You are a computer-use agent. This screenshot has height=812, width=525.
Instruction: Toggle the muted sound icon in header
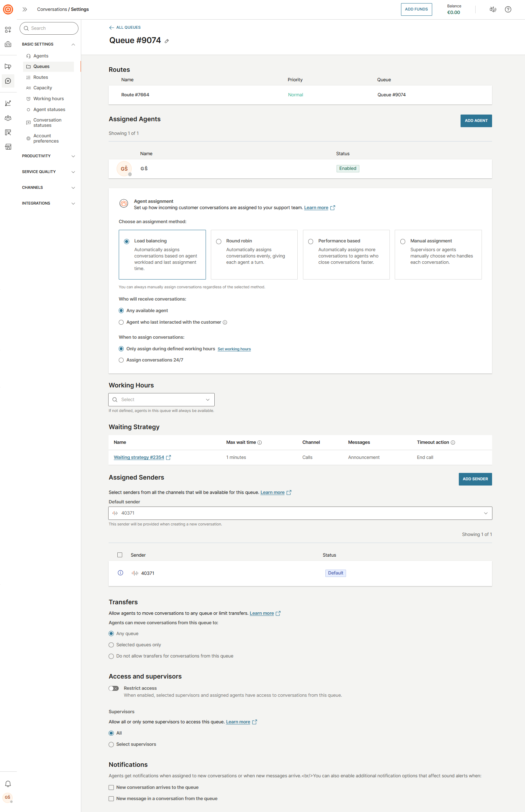493,9
